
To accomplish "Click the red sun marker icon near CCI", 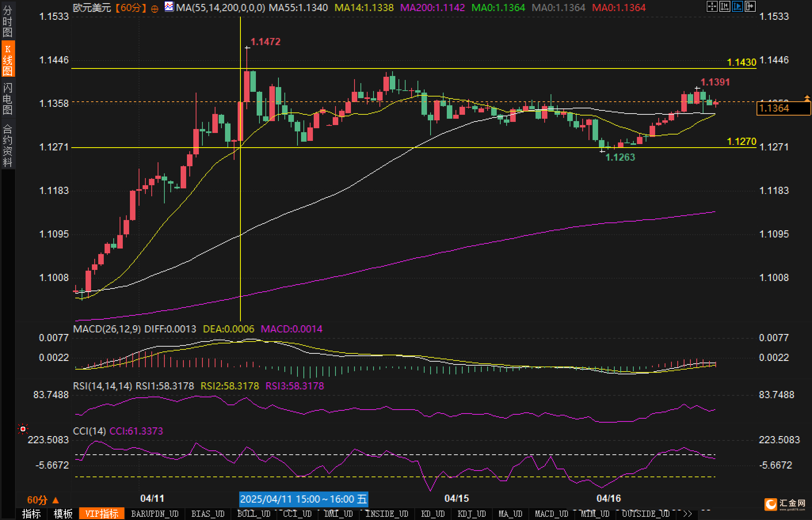I will [23, 429].
